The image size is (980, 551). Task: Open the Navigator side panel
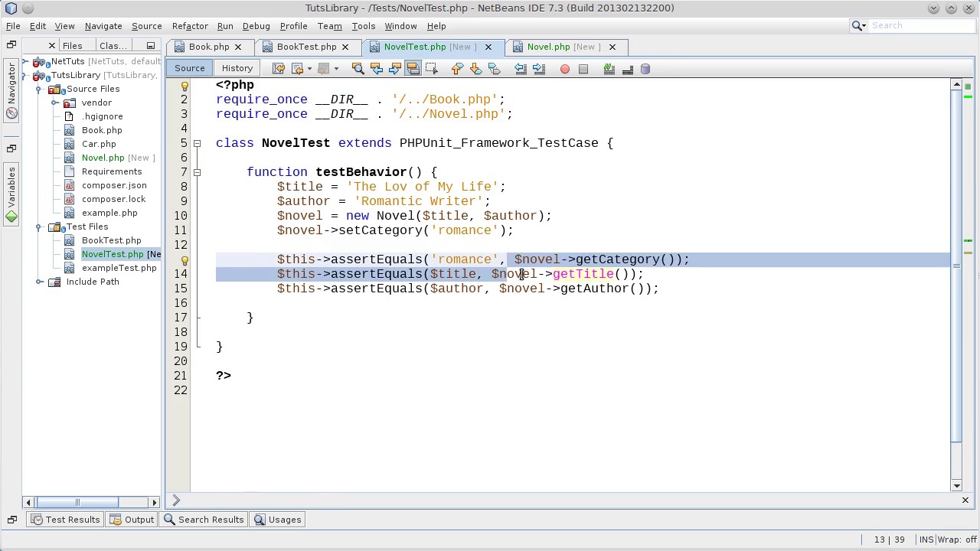[x=11, y=90]
